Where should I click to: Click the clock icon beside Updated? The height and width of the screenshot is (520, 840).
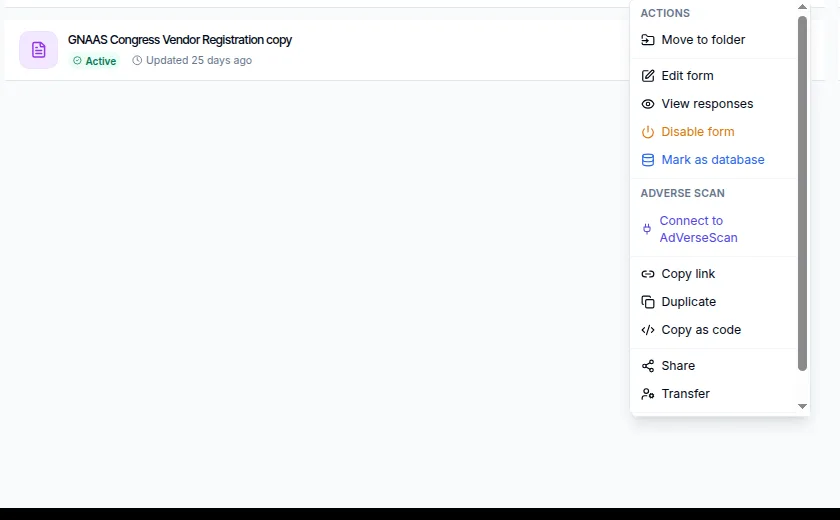click(137, 61)
